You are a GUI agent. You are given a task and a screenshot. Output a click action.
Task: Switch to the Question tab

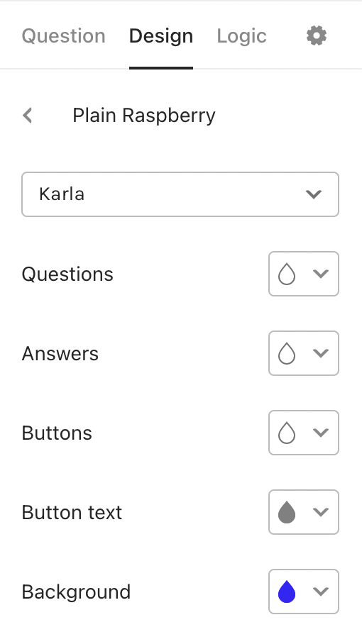point(63,36)
